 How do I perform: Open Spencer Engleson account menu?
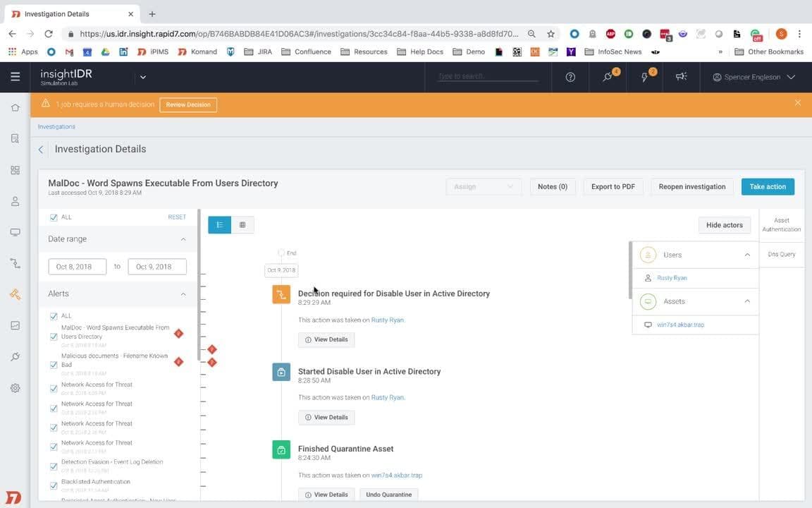coord(753,77)
